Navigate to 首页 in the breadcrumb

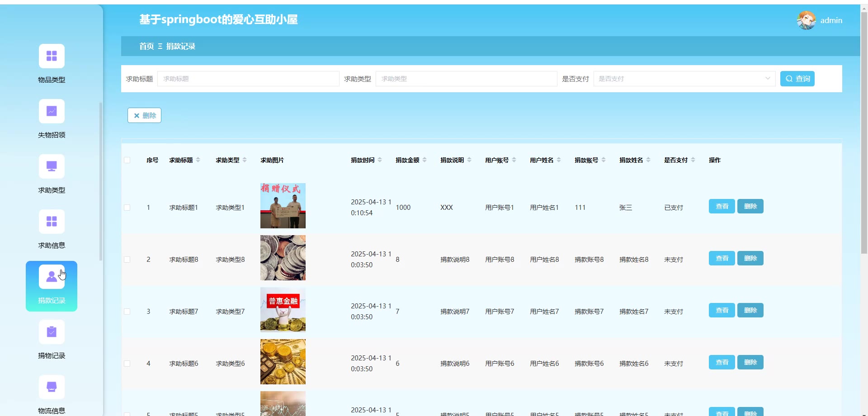point(146,46)
